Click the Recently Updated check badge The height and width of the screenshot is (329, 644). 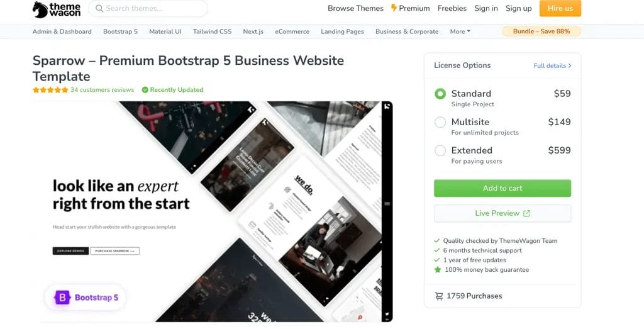point(172,89)
